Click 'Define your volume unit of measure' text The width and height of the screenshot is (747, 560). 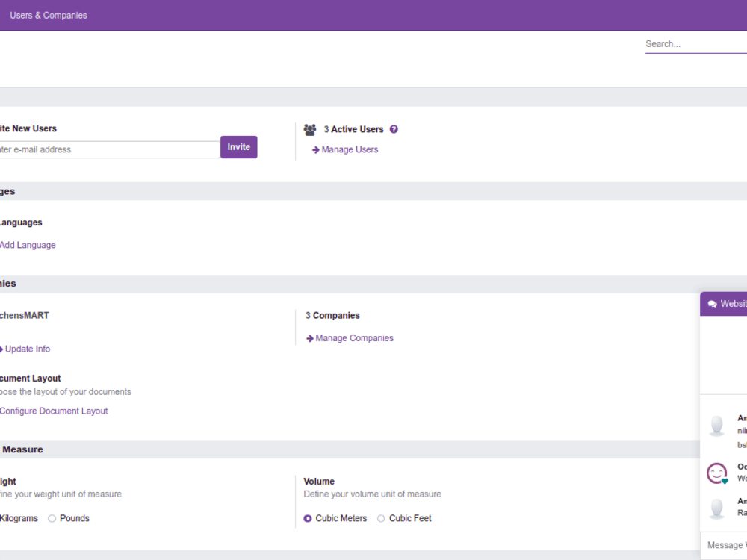372,494
